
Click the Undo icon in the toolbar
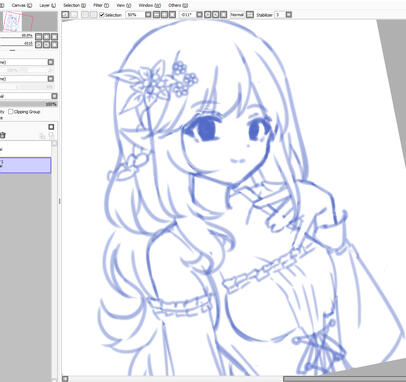[66, 15]
